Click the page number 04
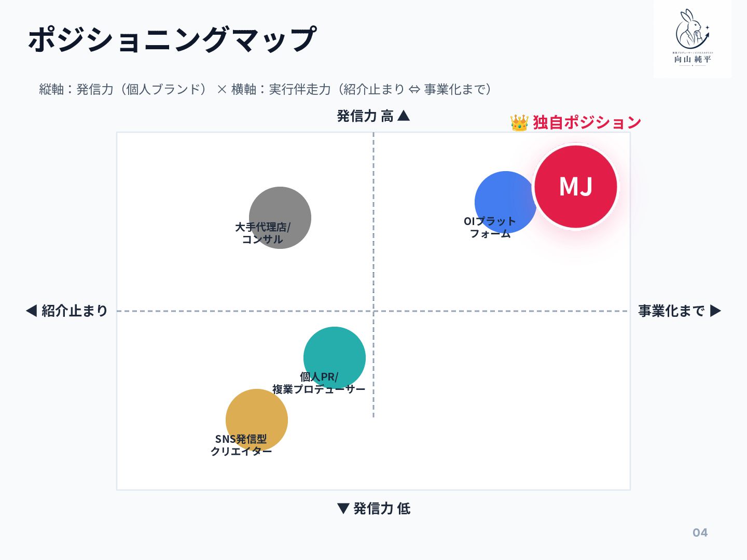Viewport: 747px width, 560px height. (x=700, y=533)
